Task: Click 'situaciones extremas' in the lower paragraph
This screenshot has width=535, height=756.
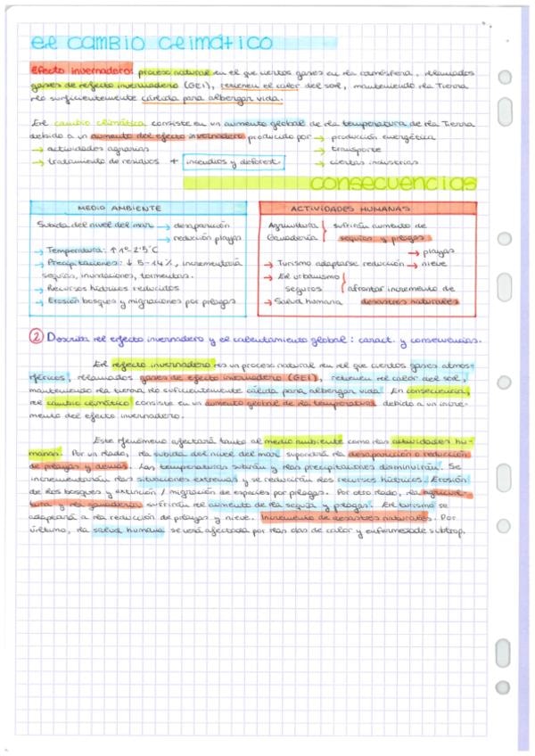Action: [187, 480]
